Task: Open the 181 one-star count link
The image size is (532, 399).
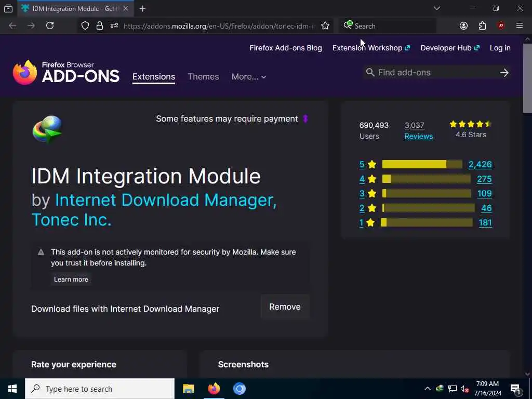Action: click(x=485, y=222)
